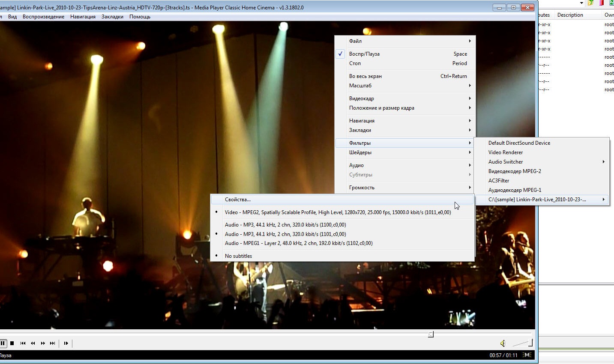This screenshot has height=364, width=614.
Task: Click the stereo audio indicator in status bar
Action: (x=527, y=355)
